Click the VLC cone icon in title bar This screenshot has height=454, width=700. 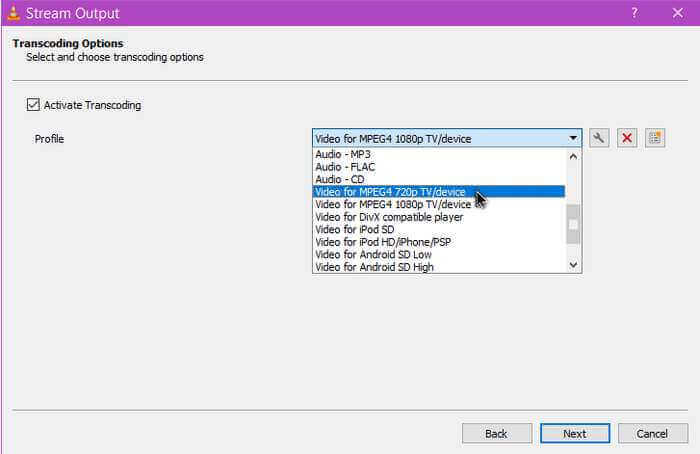click(x=14, y=13)
